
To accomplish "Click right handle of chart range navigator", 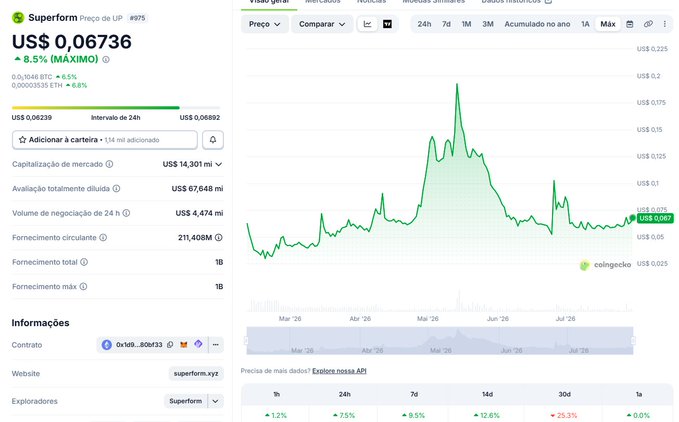I will tap(633, 341).
